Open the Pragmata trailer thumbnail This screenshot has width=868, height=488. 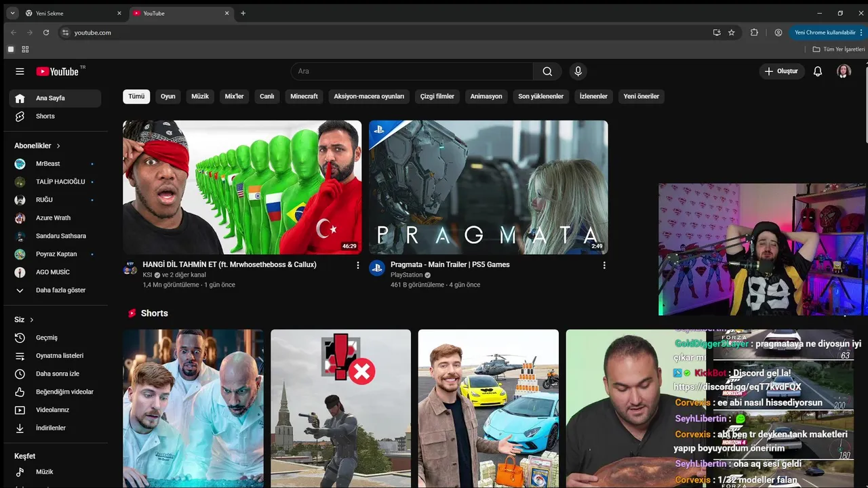[x=488, y=187]
